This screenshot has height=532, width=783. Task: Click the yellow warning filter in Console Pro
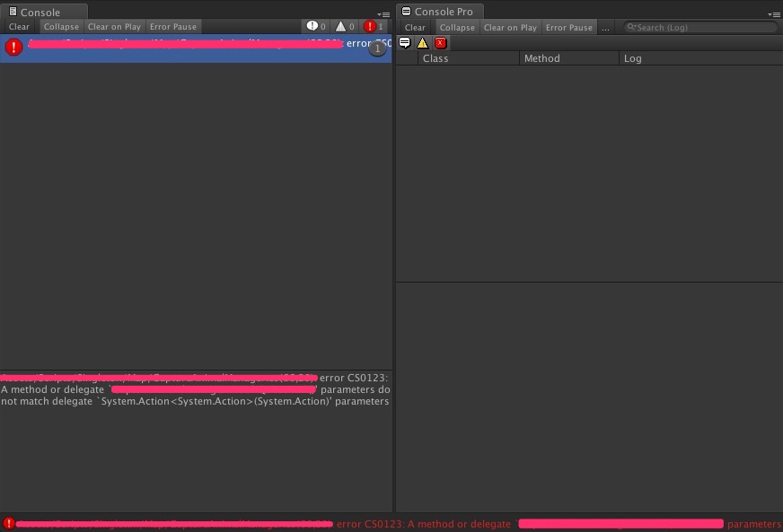pyautogui.click(x=423, y=42)
